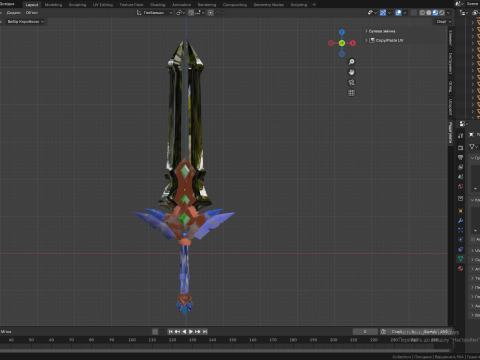Select rendered viewport shading
The height and width of the screenshot is (360, 480).
click(x=442, y=13)
